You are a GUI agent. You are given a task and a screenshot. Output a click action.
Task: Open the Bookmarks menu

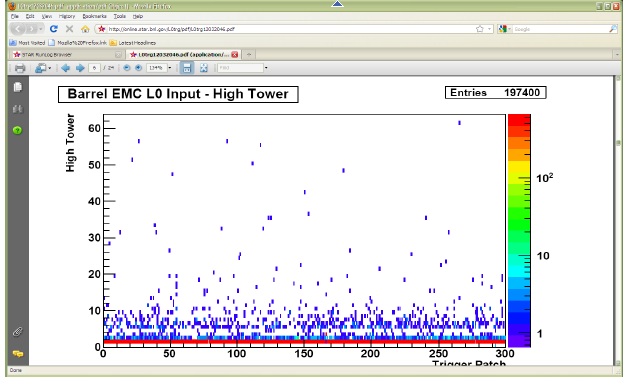(x=94, y=16)
